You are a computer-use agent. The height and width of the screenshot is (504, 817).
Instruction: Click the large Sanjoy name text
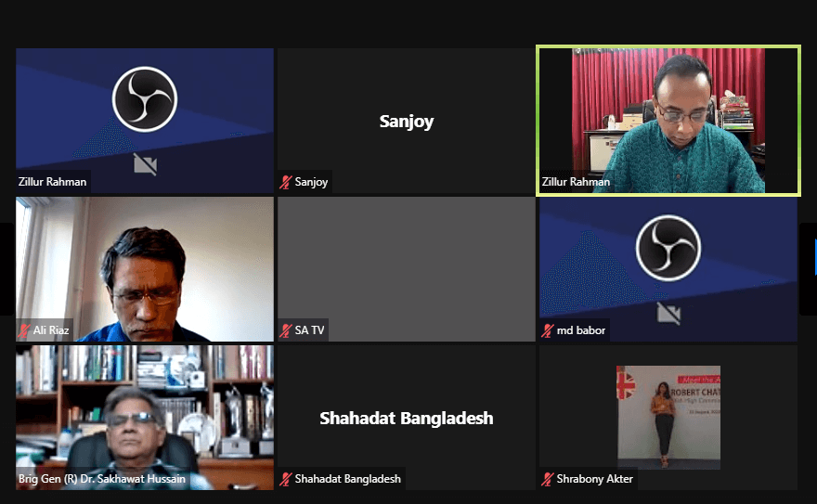click(x=407, y=122)
